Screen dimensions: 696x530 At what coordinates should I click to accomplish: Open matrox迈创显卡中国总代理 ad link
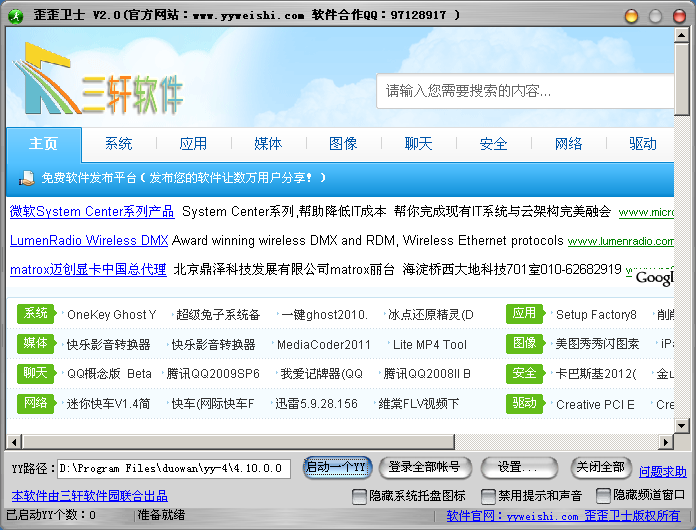click(x=88, y=269)
